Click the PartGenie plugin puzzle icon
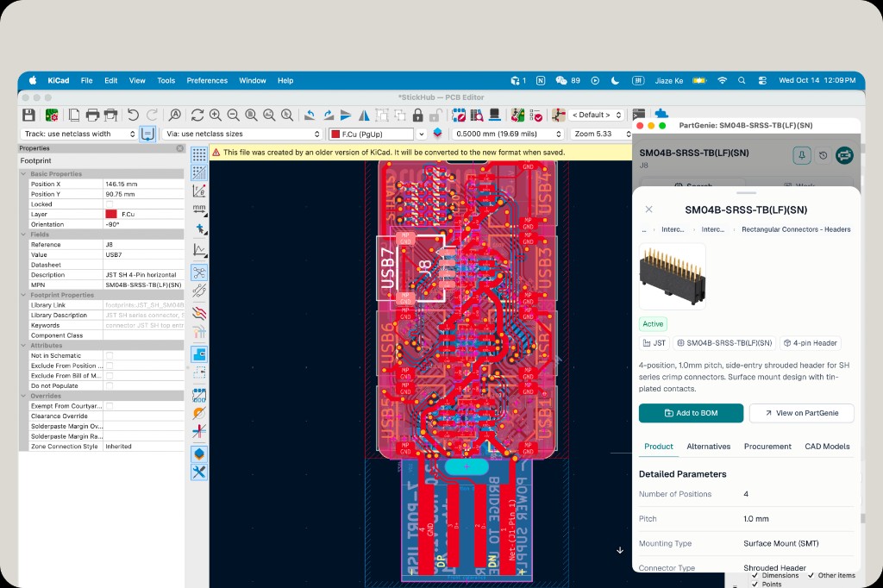 tap(661, 113)
